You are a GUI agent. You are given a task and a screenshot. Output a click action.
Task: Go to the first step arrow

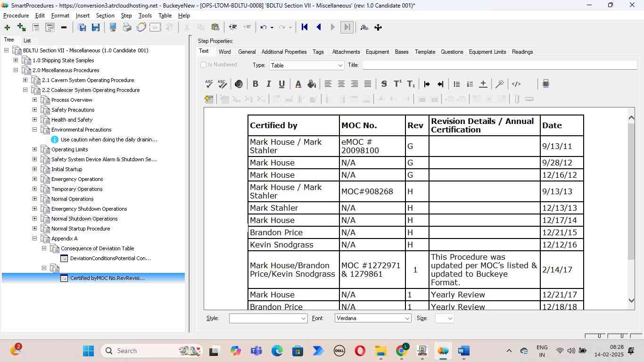[305, 27]
